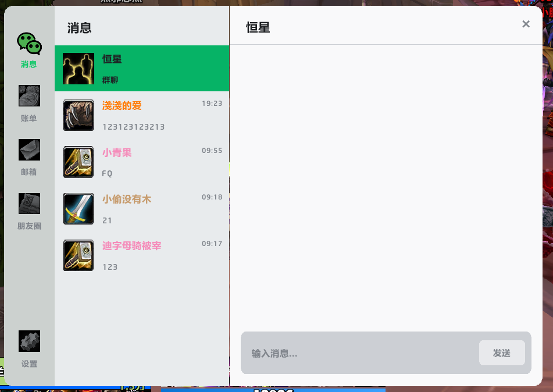The height and width of the screenshot is (392, 553).
Task: Select the 朋友圈 label in sidebar
Action: [29, 226]
